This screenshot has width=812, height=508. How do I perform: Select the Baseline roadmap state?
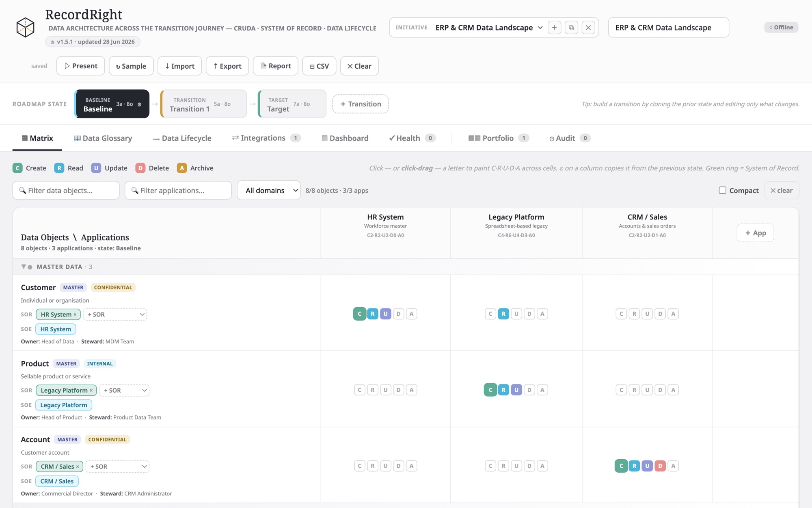point(112,104)
